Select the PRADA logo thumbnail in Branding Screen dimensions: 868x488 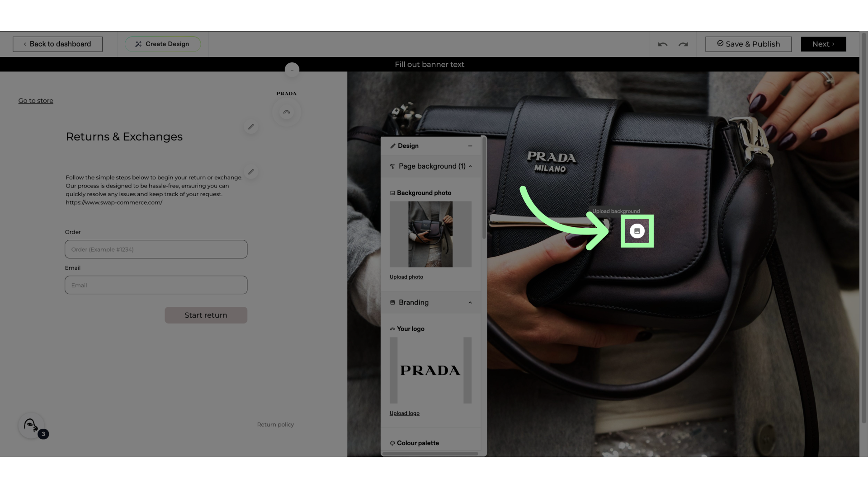click(430, 371)
